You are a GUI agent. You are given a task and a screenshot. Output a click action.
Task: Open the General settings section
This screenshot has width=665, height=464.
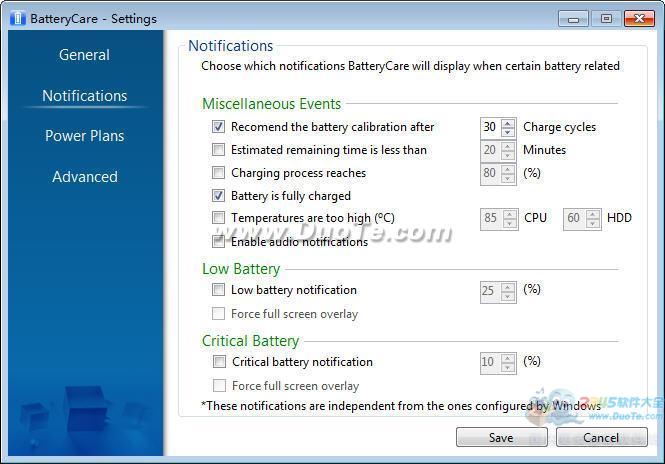click(84, 55)
